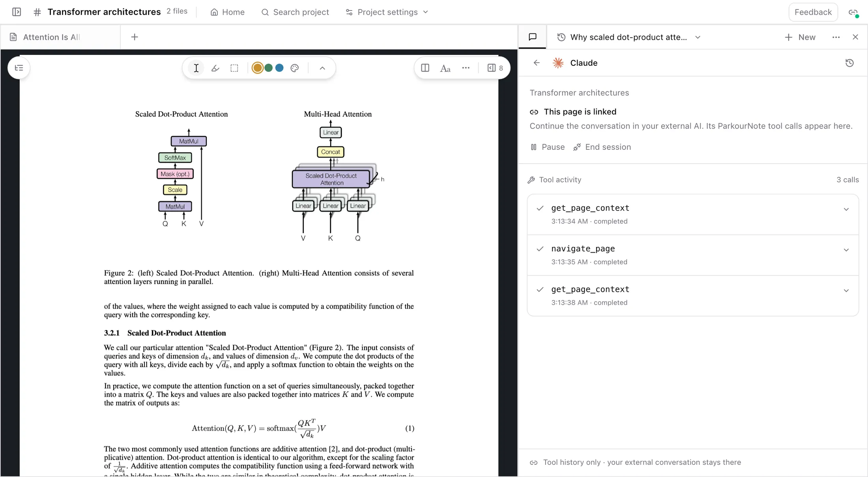Toggle split view layout icon

(x=425, y=68)
